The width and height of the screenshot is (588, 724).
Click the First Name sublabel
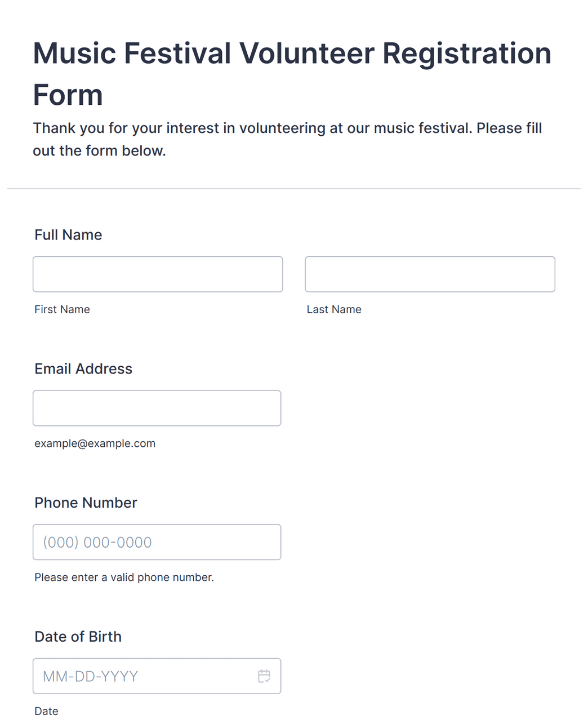[62, 309]
